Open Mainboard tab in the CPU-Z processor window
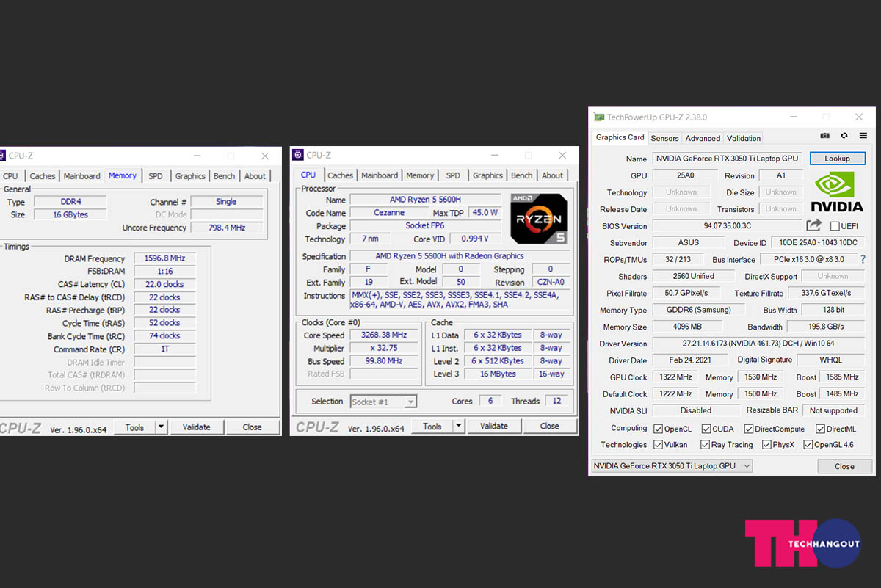The width and height of the screenshot is (881, 588). coord(380,175)
